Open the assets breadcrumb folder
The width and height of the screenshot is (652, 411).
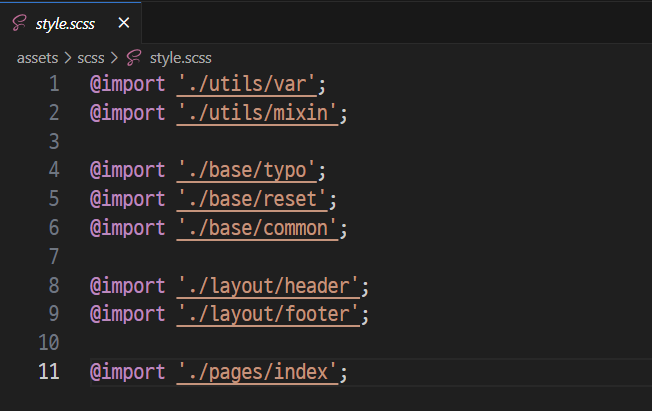click(37, 58)
